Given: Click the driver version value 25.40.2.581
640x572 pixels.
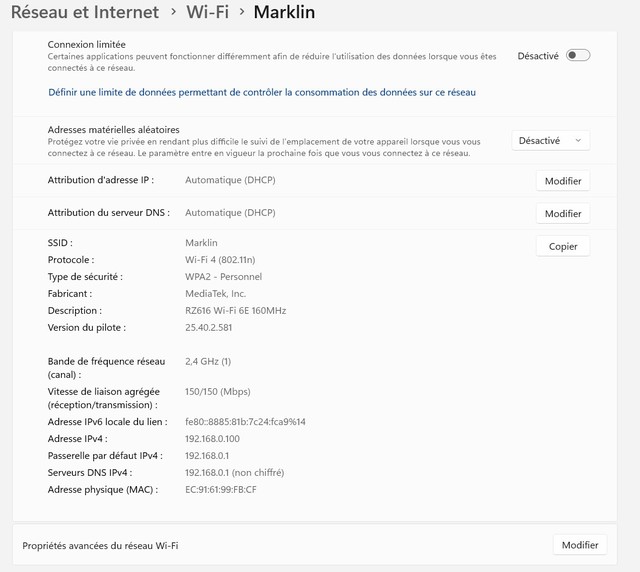Looking at the screenshot, I should pyautogui.click(x=210, y=328).
